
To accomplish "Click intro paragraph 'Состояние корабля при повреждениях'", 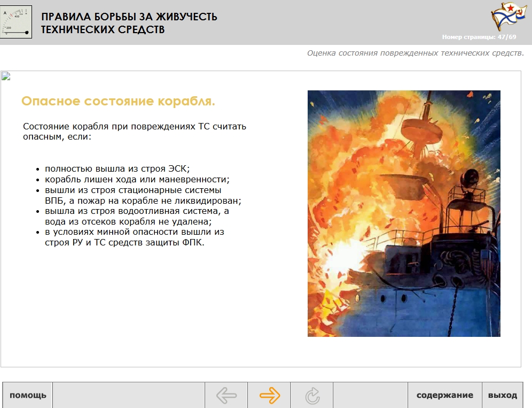I will point(135,132).
